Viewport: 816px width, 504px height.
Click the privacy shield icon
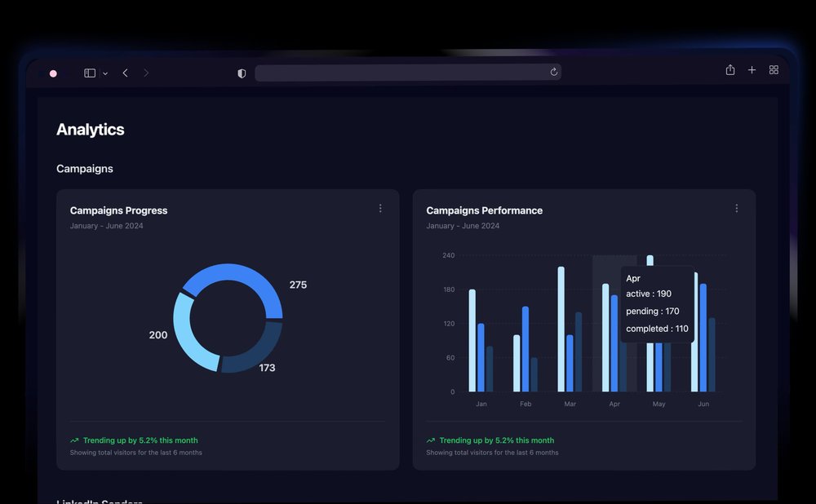[x=242, y=73]
